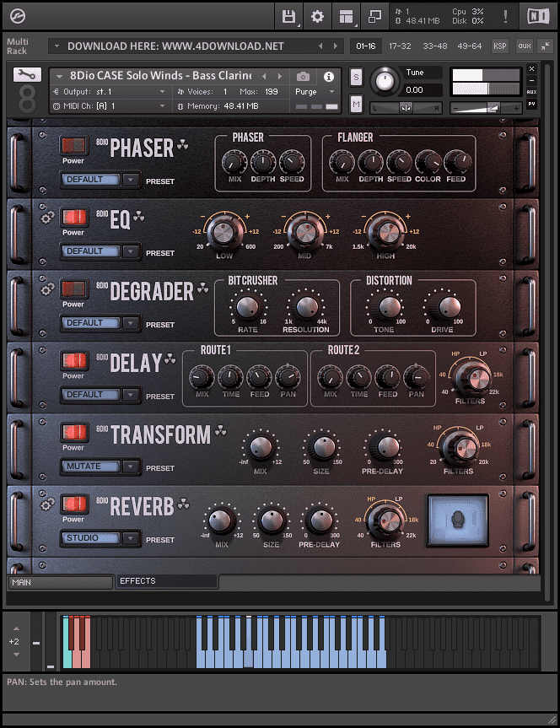Toggle the Delay Power switch
This screenshot has width=560, height=728.
(x=74, y=360)
